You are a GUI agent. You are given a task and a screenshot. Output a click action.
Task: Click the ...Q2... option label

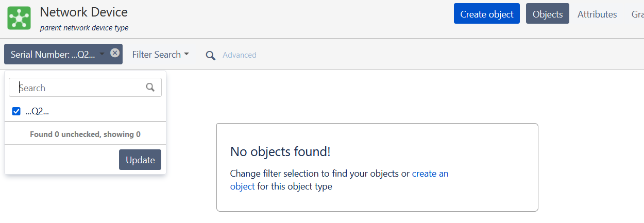click(x=37, y=111)
